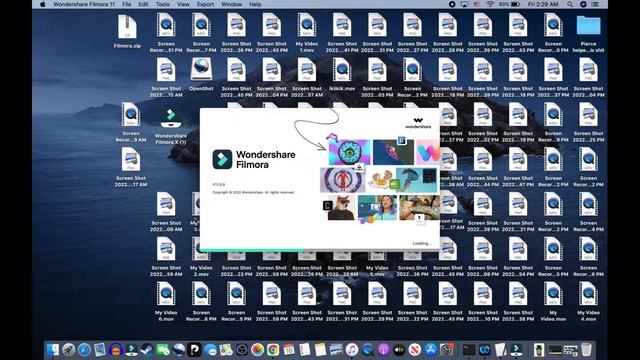640x360 pixels.
Task: Launch Safari from the dock
Action: 84,350
